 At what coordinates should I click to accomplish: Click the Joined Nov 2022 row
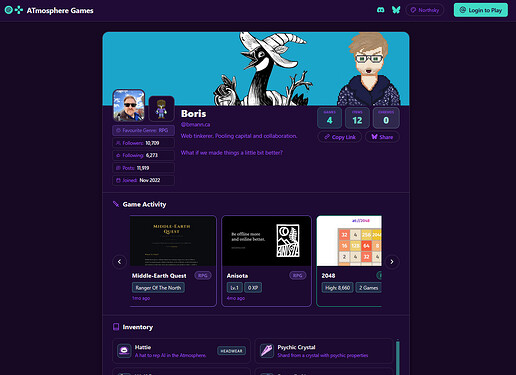(143, 180)
